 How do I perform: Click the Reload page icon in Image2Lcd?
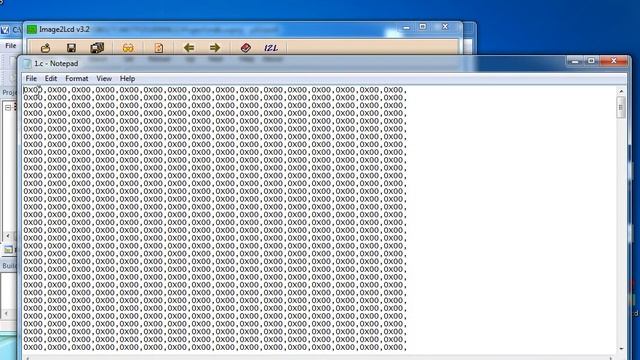(x=159, y=48)
